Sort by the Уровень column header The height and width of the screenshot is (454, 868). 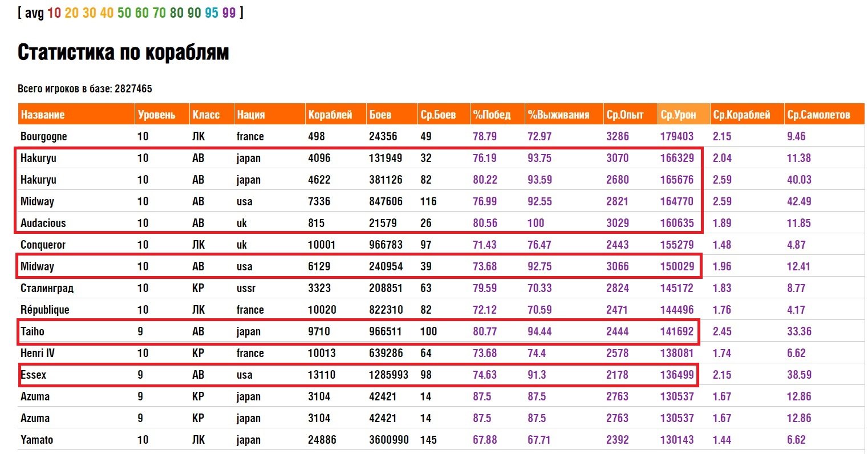tap(156, 115)
